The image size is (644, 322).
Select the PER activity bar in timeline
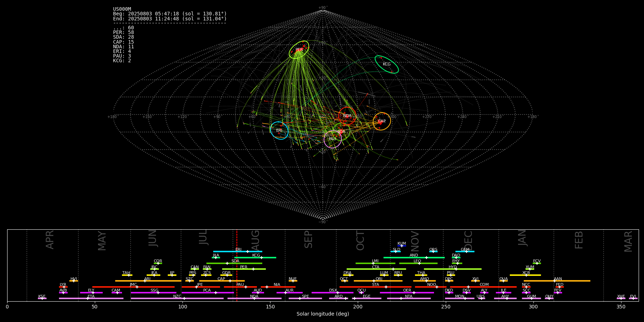(x=244, y=269)
